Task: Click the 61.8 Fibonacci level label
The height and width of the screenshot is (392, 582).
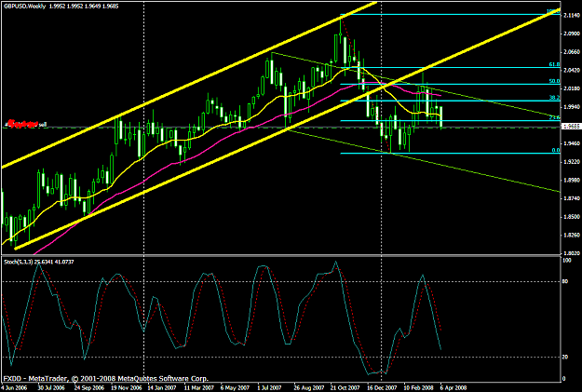Action: click(x=555, y=64)
